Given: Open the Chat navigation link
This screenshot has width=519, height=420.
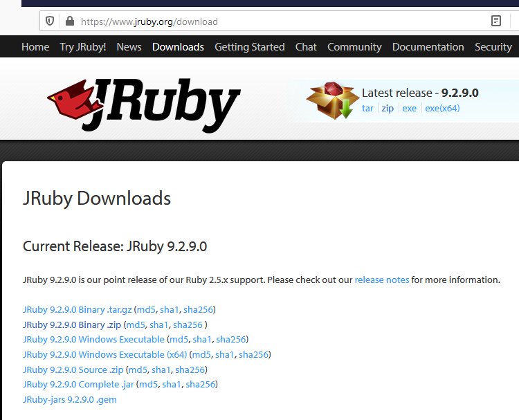Looking at the screenshot, I should coord(306,47).
